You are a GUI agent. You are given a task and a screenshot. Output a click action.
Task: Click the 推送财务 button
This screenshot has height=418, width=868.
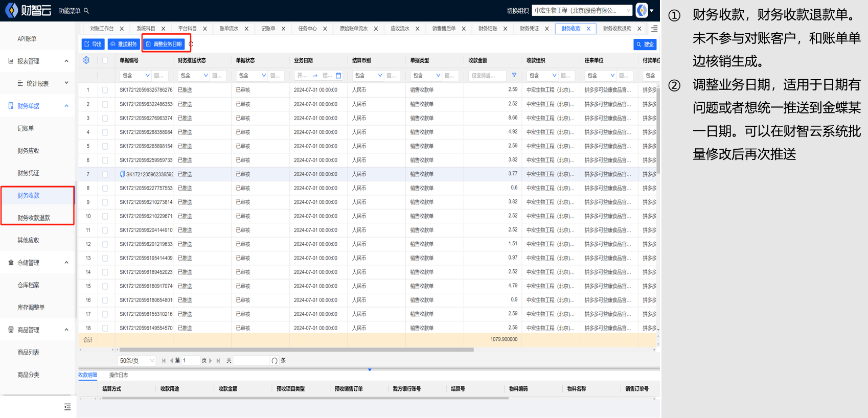click(x=124, y=44)
